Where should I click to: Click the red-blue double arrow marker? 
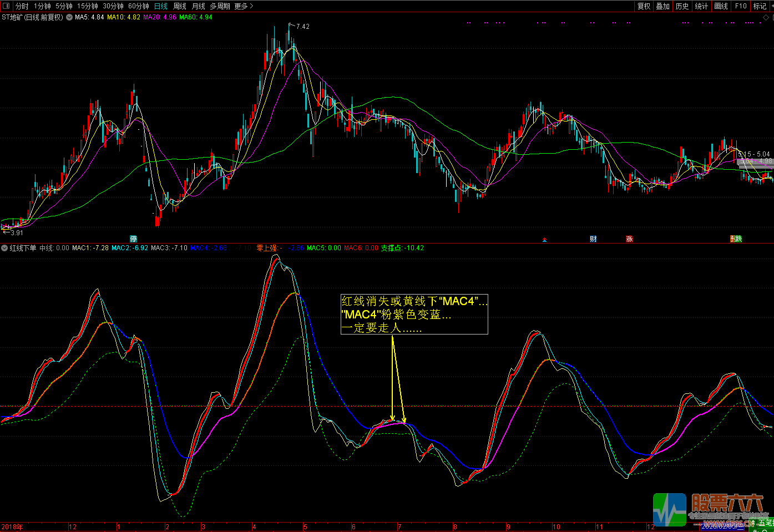point(544,240)
